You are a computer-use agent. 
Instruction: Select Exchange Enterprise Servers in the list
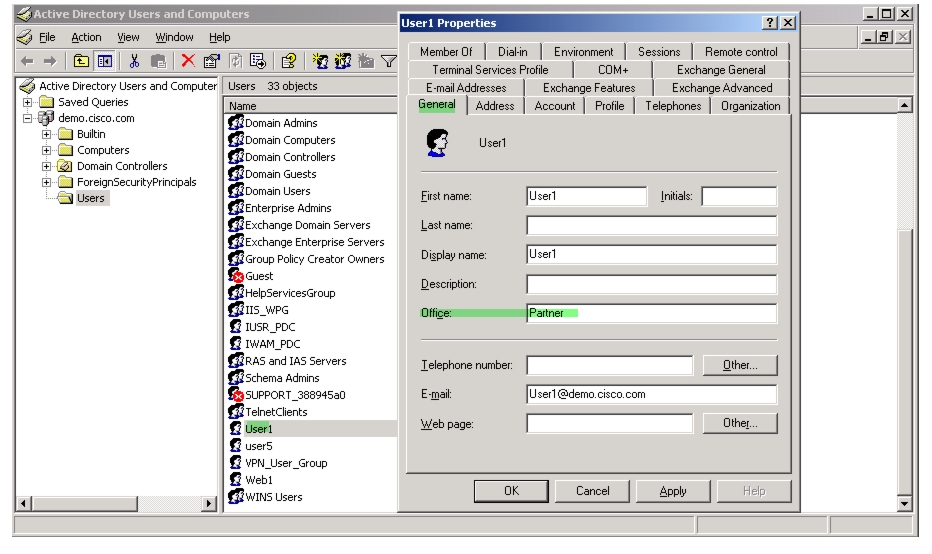pos(314,242)
